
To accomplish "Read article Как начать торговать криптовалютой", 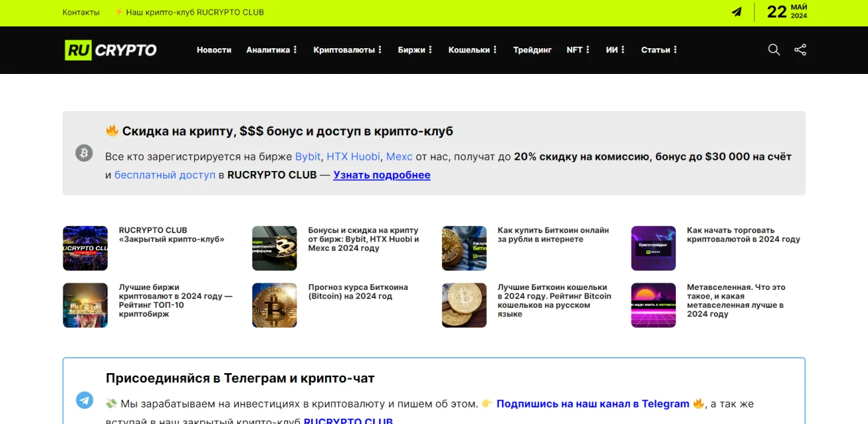I will (x=744, y=235).
